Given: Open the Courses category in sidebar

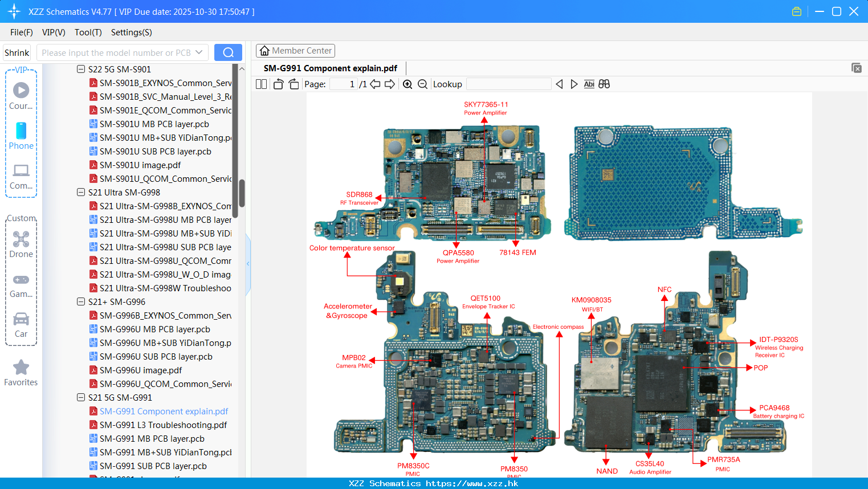Looking at the screenshot, I should [21, 96].
